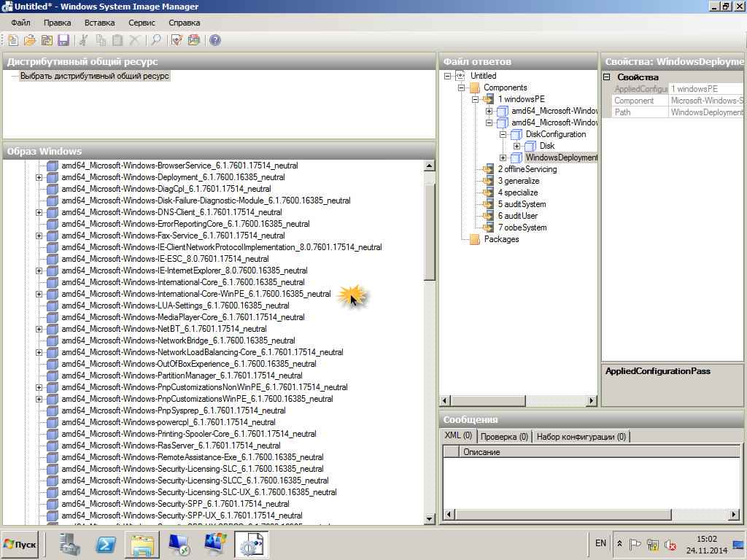Click messages pane scroll left arrow
Image resolution: width=747 pixels, height=560 pixels.
449,514
